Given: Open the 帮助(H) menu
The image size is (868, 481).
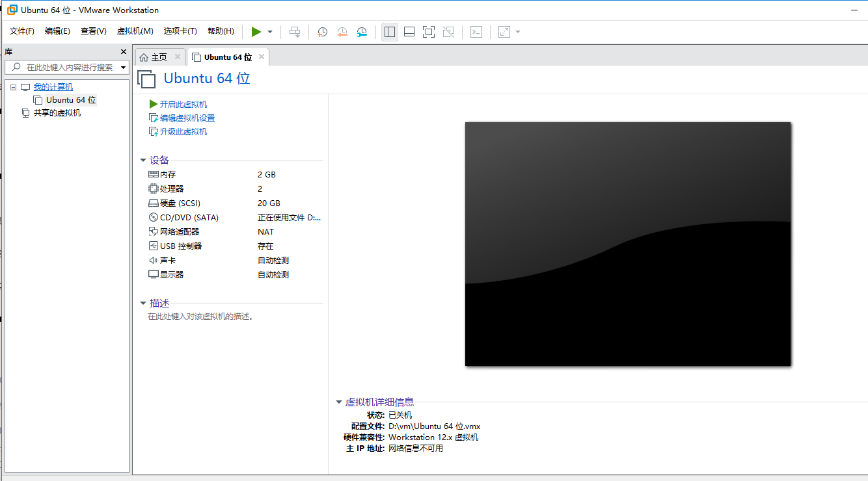Looking at the screenshot, I should click(x=221, y=31).
